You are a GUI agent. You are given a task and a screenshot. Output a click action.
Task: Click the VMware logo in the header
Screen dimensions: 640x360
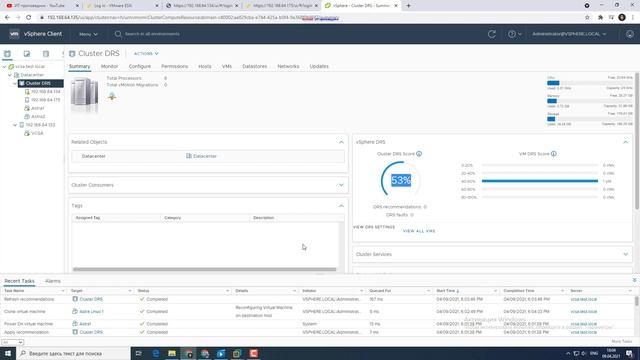pos(14,34)
